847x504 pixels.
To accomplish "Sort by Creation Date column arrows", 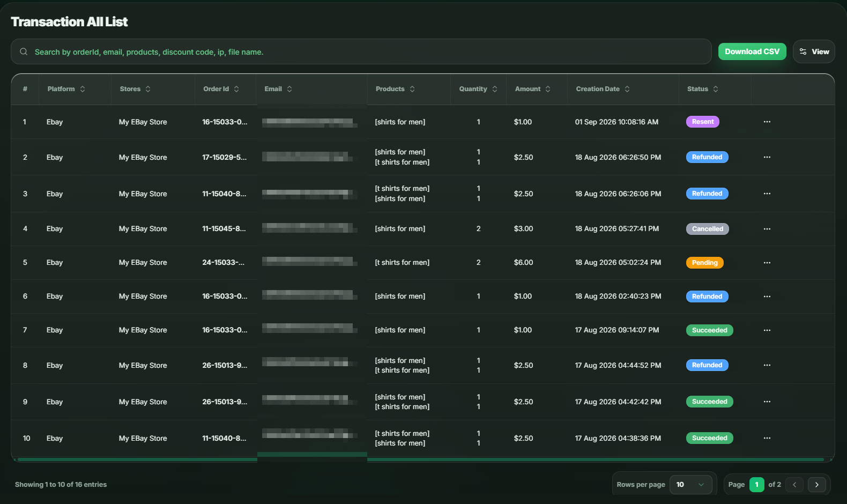I will point(627,89).
